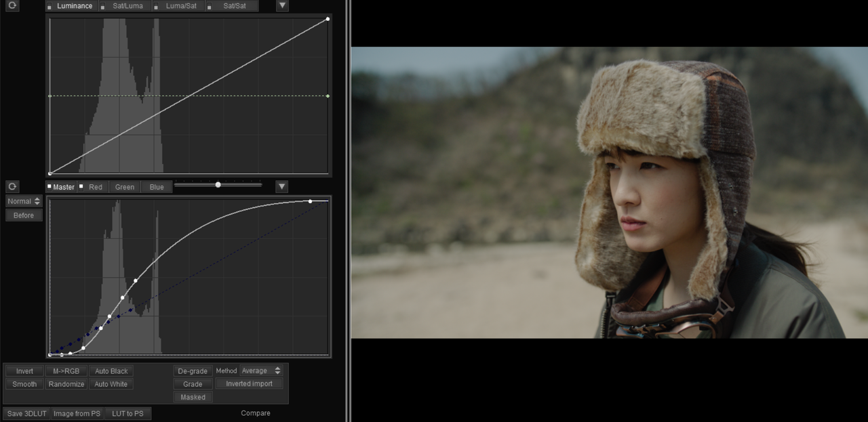Click the top-right control point on the Master curve

click(310, 201)
